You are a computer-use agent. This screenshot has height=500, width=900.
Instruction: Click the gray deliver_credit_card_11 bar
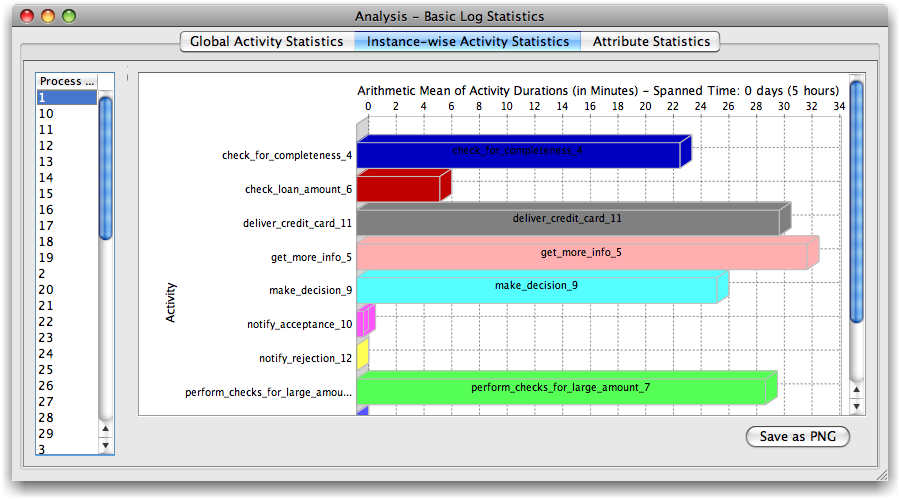coord(567,221)
